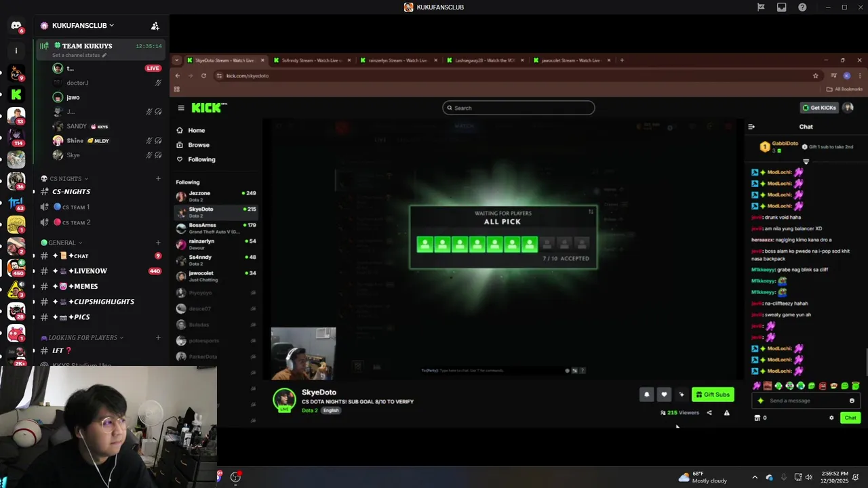The height and width of the screenshot is (488, 868).
Task: Click weather widget Mostly cloudy
Action: (x=703, y=477)
